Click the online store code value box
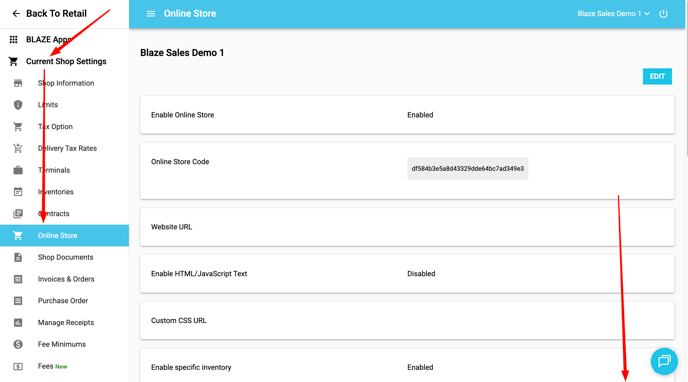 [468, 169]
